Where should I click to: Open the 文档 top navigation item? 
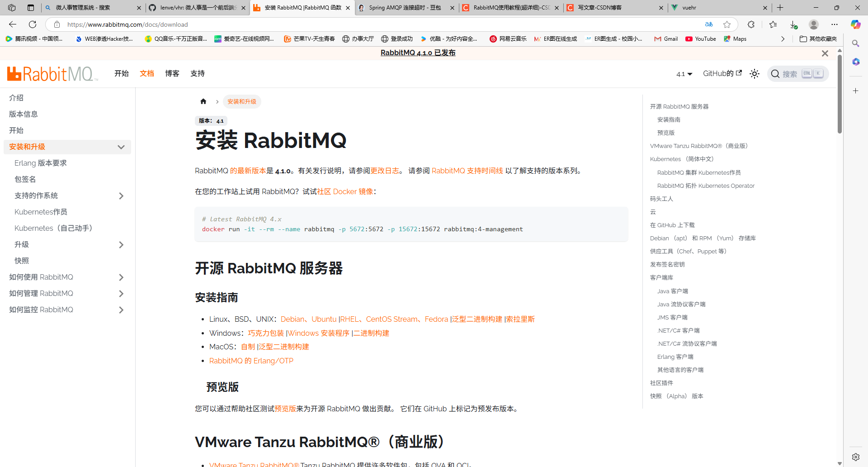[x=147, y=73]
